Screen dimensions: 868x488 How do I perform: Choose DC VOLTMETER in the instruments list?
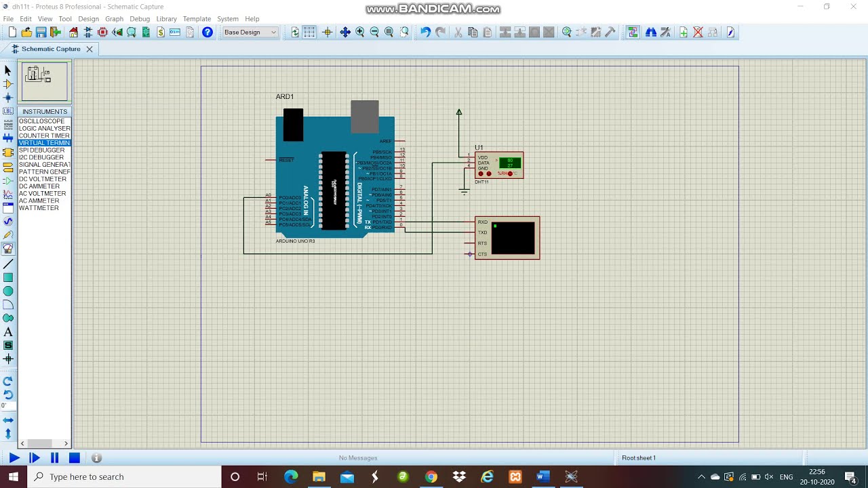(42, 179)
